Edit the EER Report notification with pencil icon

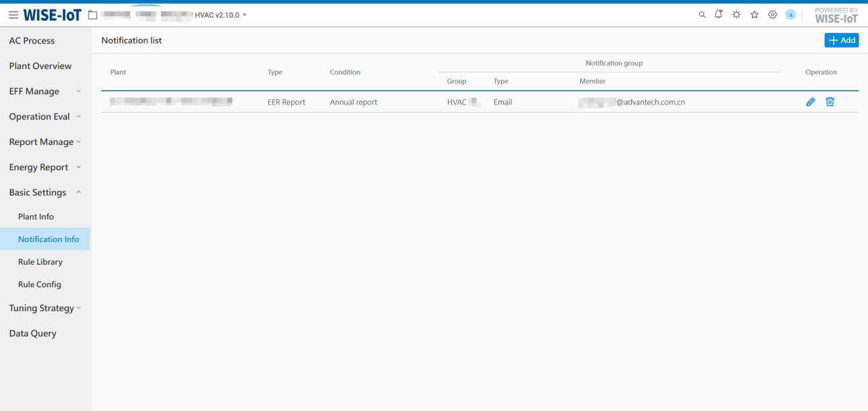coord(810,102)
